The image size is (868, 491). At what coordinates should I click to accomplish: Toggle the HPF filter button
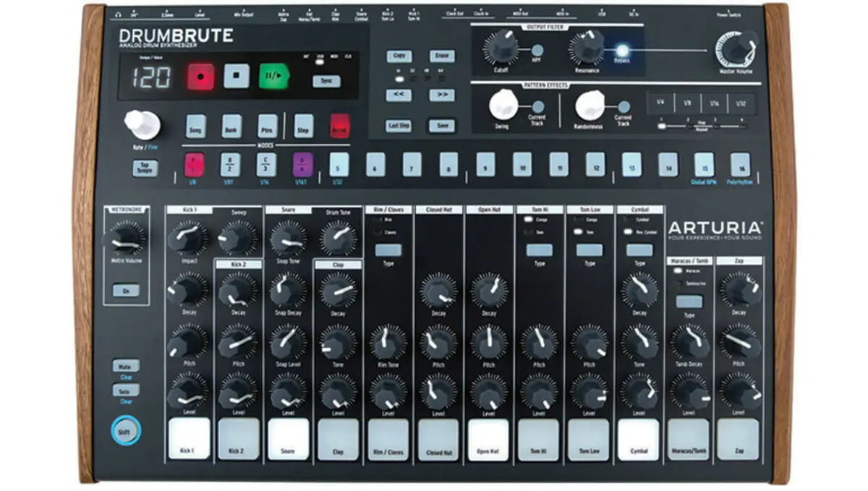537,50
